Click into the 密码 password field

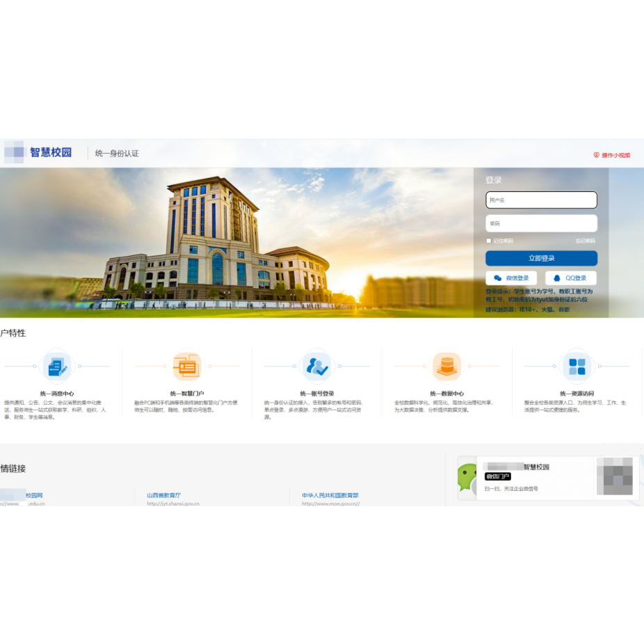click(x=541, y=223)
